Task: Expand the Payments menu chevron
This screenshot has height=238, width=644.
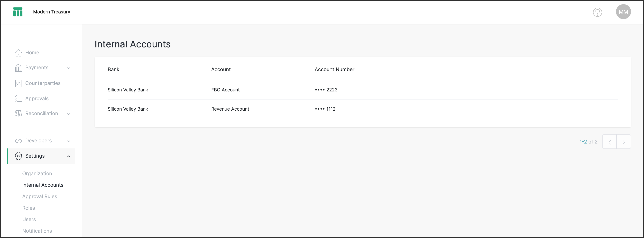Action: 68,68
